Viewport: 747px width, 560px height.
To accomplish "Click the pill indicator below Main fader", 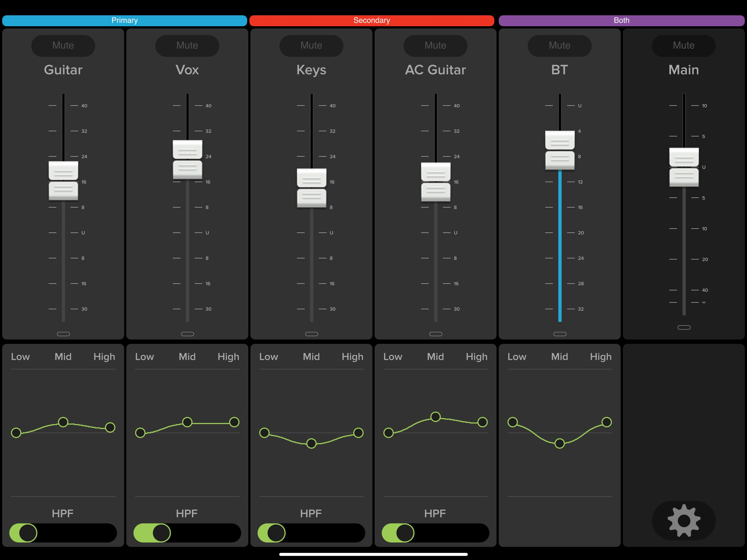I will point(684,327).
